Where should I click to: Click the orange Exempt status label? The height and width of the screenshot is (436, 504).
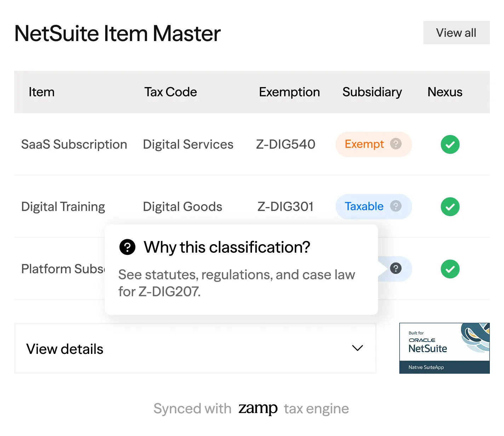364,144
